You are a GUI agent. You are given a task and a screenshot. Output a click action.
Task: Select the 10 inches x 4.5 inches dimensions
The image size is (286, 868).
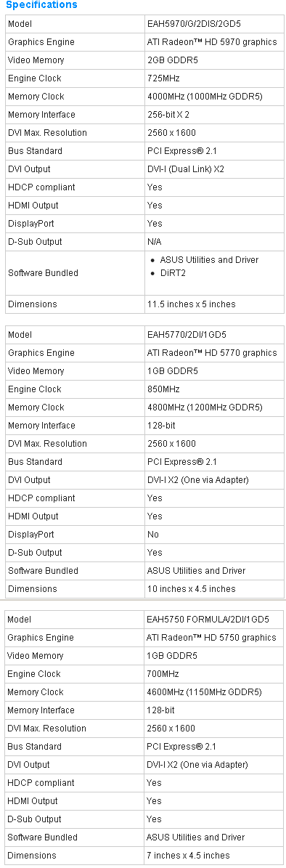pyautogui.click(x=191, y=589)
